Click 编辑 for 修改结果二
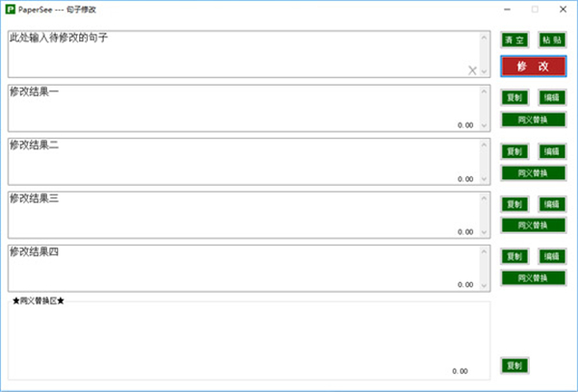The height and width of the screenshot is (392, 578). click(550, 151)
